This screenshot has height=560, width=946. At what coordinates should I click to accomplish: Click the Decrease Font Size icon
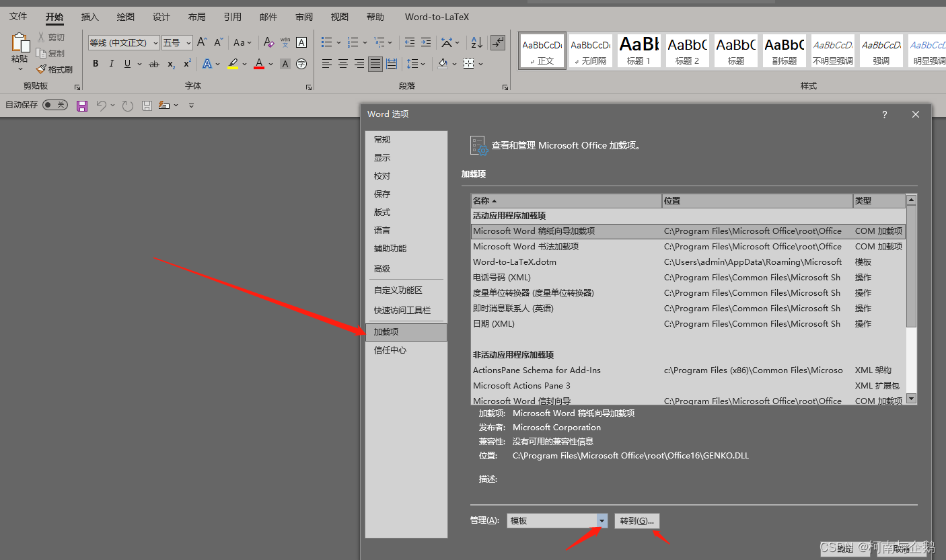click(217, 42)
